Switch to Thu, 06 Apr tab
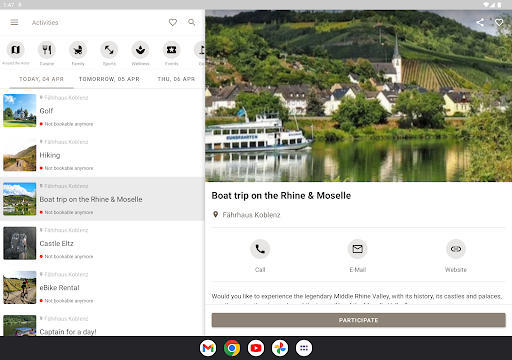The width and height of the screenshot is (512, 360). coord(176,79)
